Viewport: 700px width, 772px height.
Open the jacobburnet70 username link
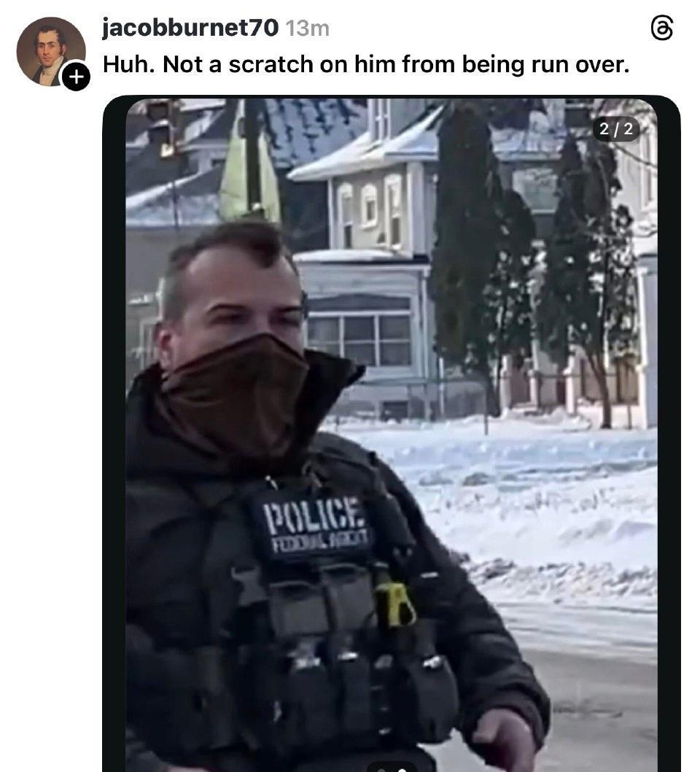point(190,28)
